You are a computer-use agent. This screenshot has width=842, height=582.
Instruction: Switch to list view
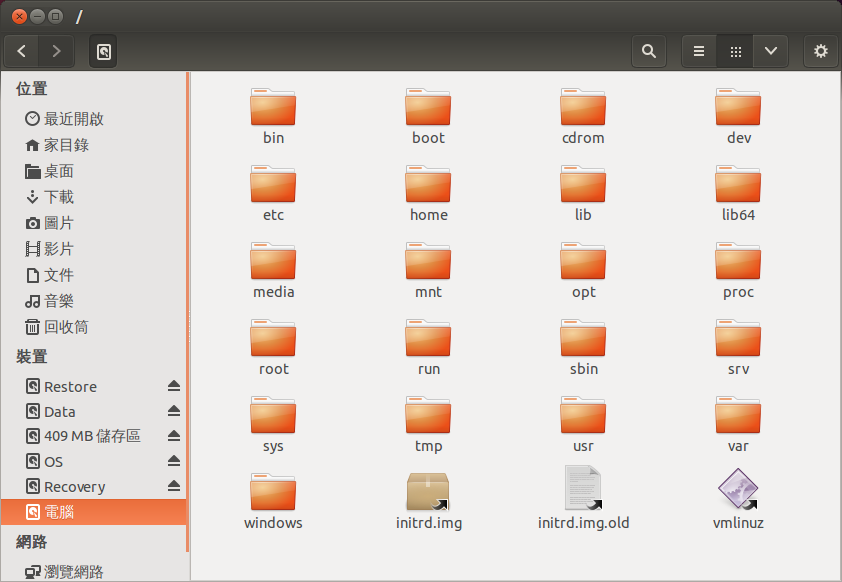click(699, 51)
